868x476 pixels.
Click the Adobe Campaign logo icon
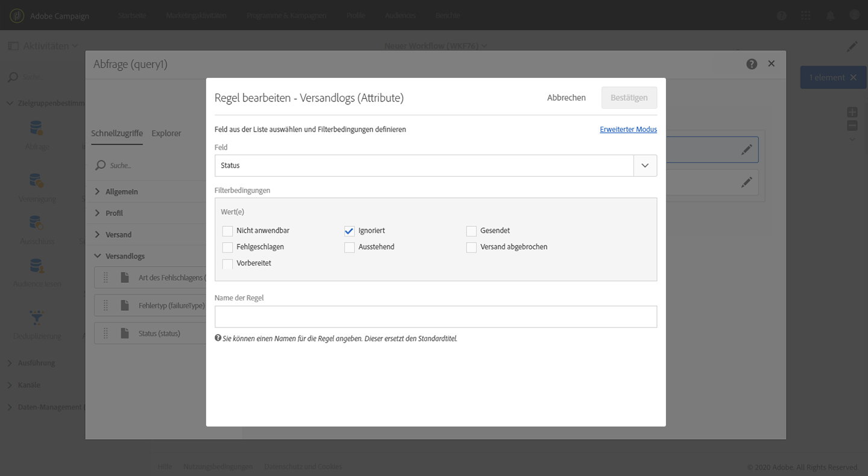(x=18, y=15)
